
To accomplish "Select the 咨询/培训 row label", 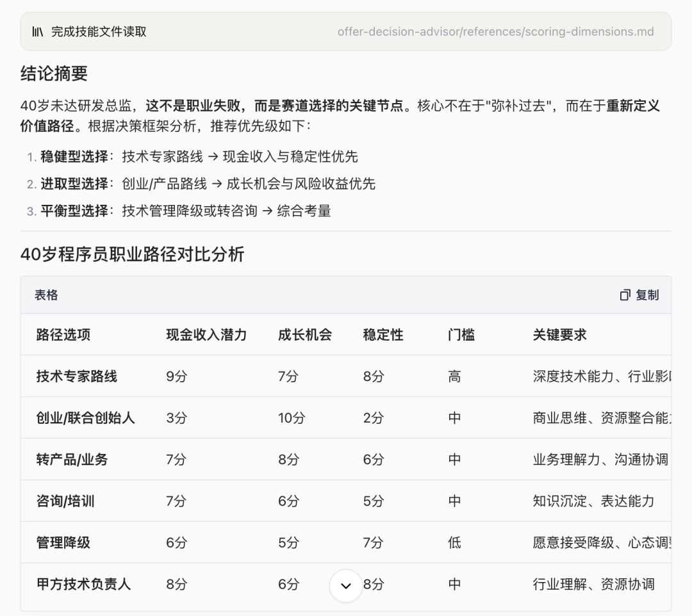I will click(65, 501).
